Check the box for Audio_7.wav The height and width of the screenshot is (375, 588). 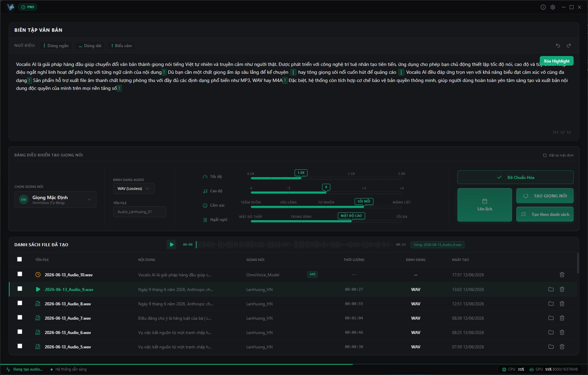20,317
